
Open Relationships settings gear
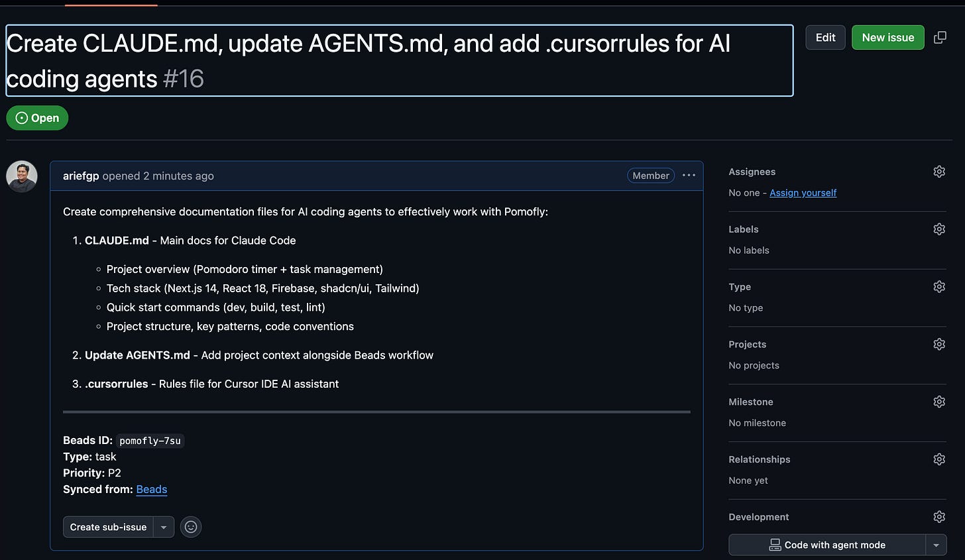939,459
